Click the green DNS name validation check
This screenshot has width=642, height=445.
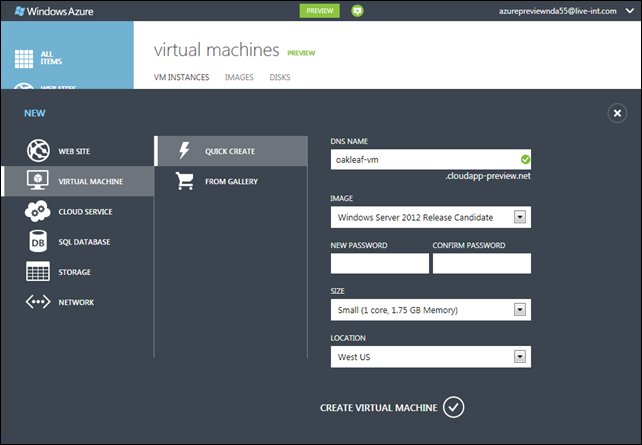[525, 160]
